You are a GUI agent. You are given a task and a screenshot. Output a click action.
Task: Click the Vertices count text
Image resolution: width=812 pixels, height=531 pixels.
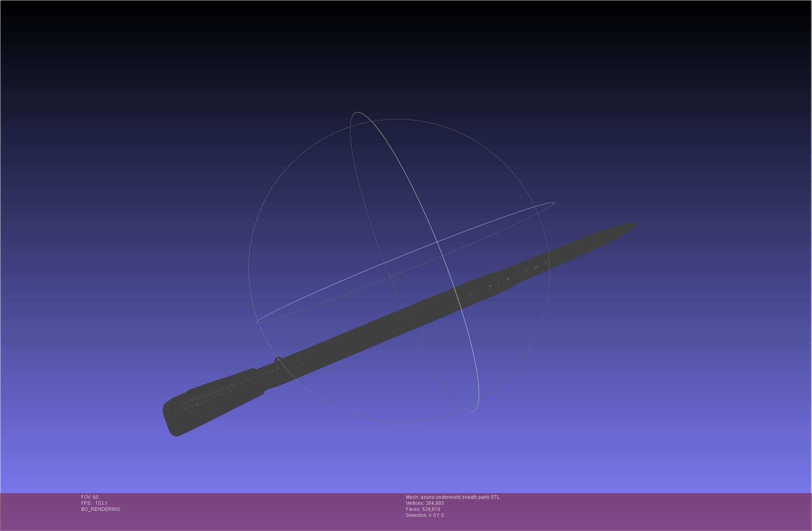click(x=424, y=503)
